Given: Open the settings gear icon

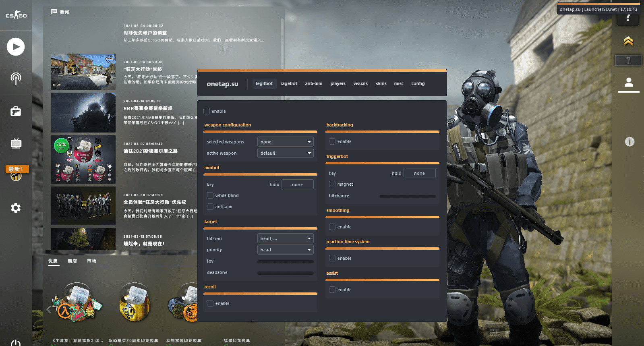Looking at the screenshot, I should [16, 208].
